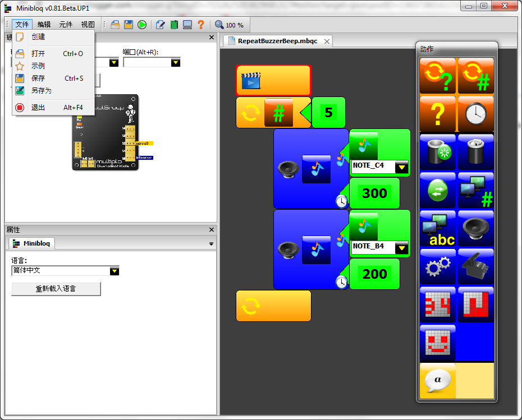
Task: Pick the delay clock block from the palette
Action: point(475,114)
